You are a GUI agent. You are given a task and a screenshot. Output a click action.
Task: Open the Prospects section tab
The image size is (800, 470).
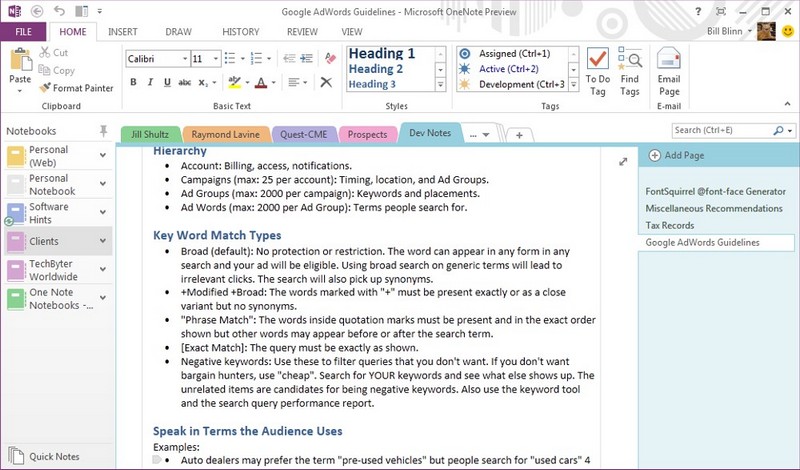click(x=367, y=135)
